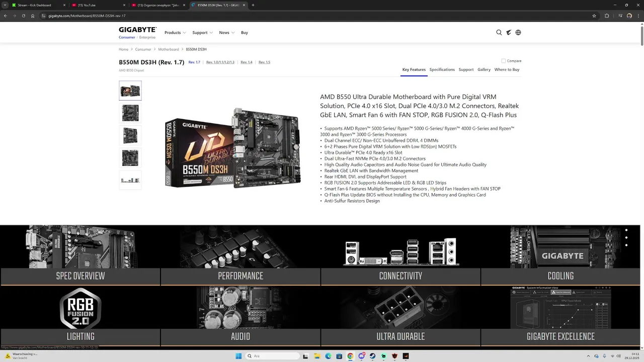Switch to the Specifications tab
The height and width of the screenshot is (362, 644).
click(442, 69)
